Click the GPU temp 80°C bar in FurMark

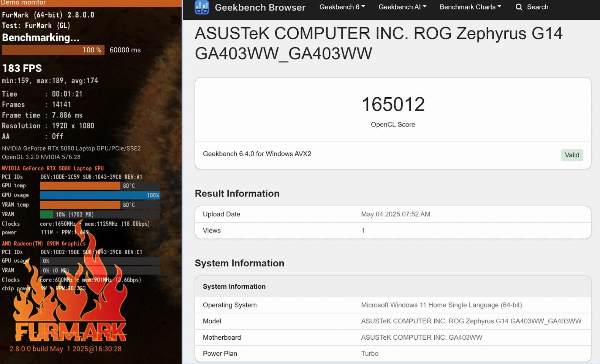tap(100, 185)
